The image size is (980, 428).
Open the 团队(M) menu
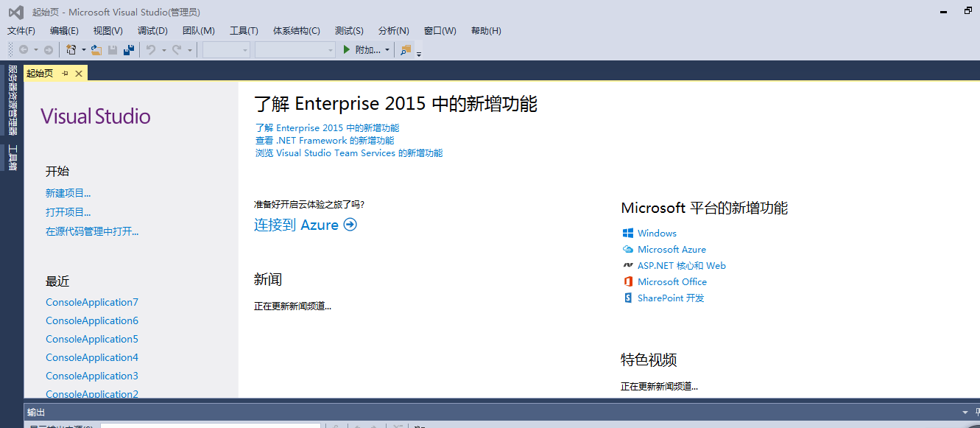pos(199,31)
